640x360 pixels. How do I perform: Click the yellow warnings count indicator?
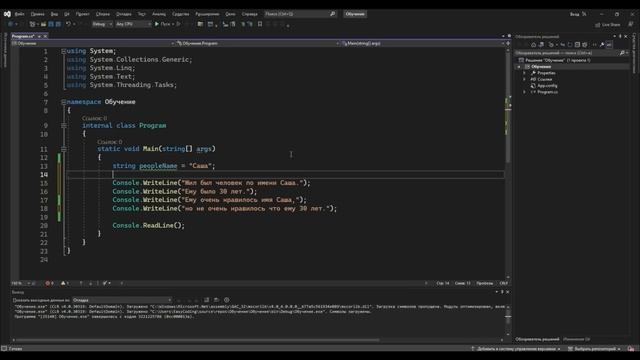[x=65, y=283]
